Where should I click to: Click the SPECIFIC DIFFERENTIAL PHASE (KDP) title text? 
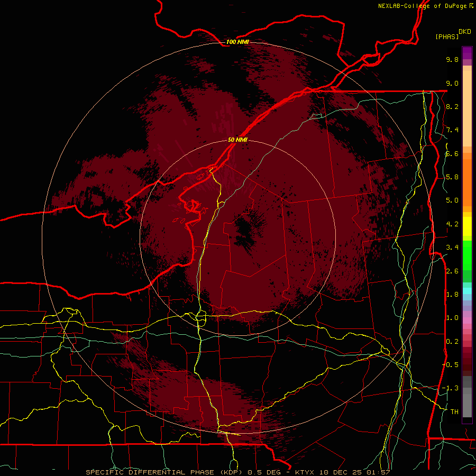click(165, 472)
